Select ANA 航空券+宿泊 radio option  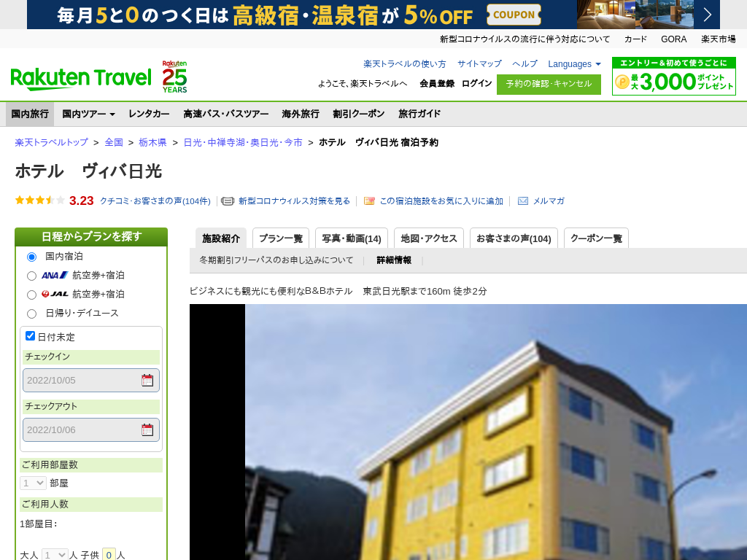[x=31, y=276]
